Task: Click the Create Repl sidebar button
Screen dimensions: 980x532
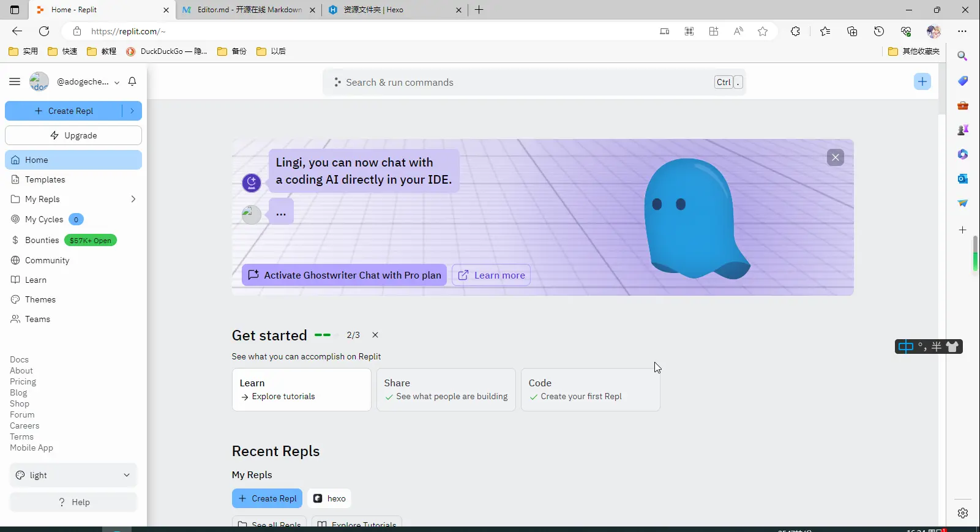Action: [x=64, y=111]
